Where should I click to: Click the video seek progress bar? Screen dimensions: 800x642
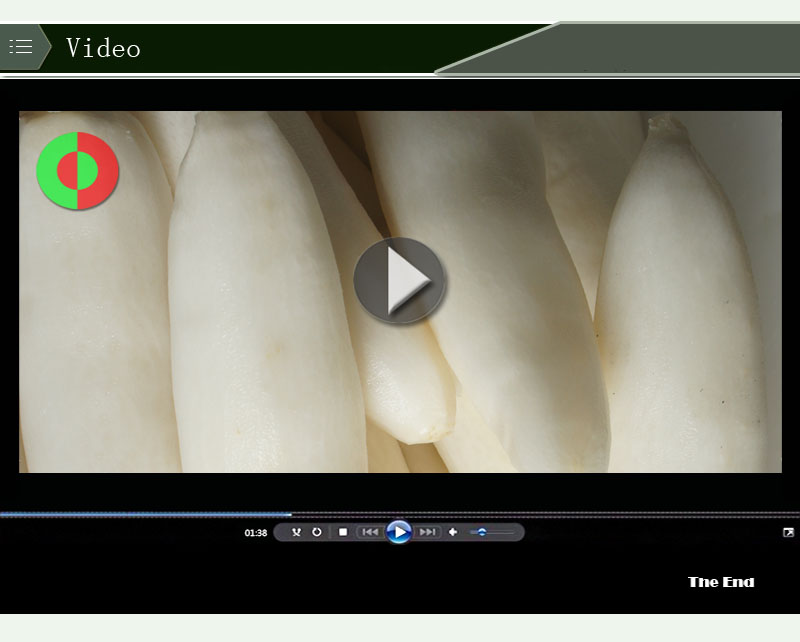pyautogui.click(x=500, y=515)
